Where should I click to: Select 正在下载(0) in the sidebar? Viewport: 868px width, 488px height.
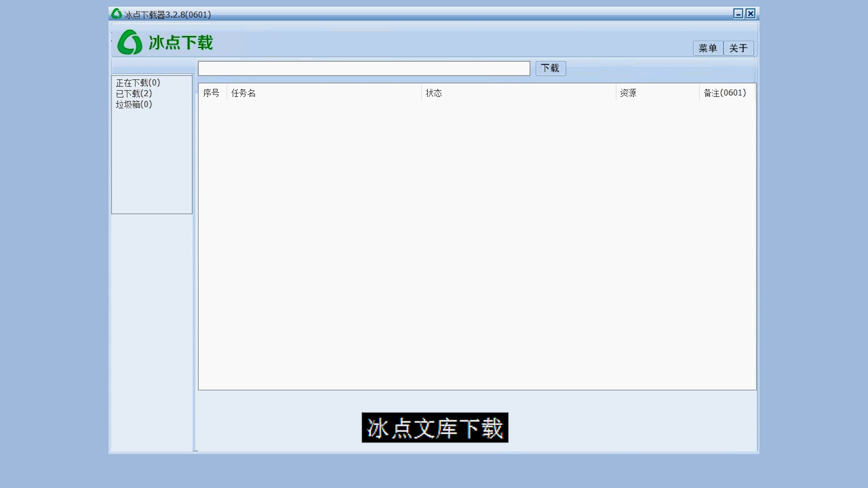[x=138, y=83]
